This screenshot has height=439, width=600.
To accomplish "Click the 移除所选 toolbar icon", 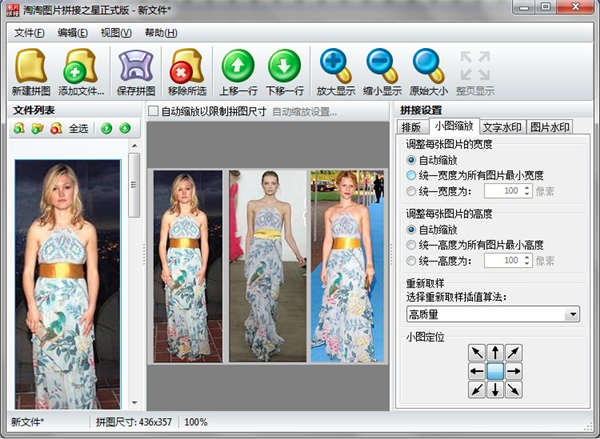I will click(187, 67).
